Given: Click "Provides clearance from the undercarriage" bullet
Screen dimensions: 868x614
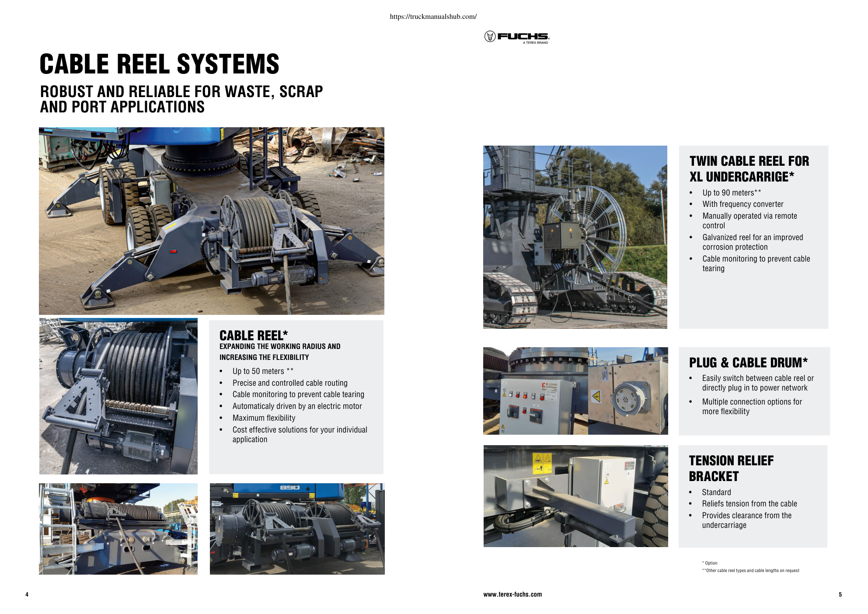Looking at the screenshot, I should click(747, 520).
